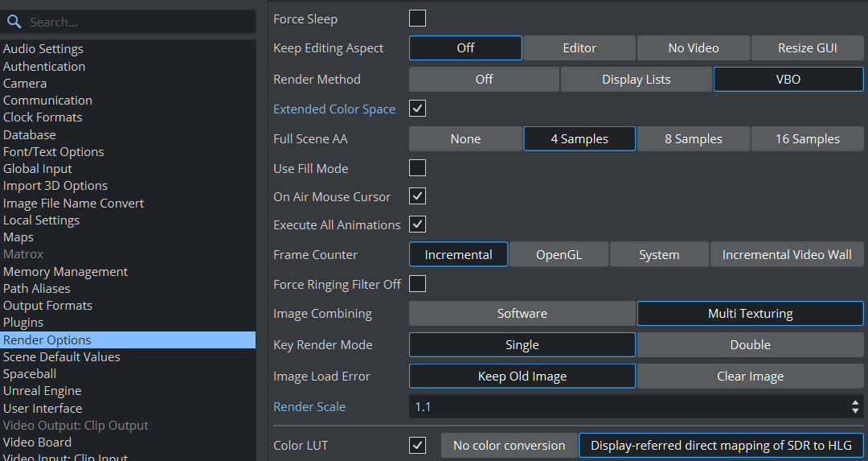Open the Unreal Engine settings
This screenshot has width=868, height=461.
coord(42,391)
